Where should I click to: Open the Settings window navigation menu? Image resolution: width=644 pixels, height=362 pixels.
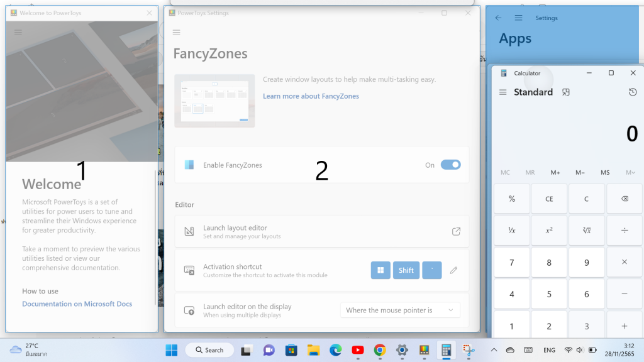(x=518, y=18)
